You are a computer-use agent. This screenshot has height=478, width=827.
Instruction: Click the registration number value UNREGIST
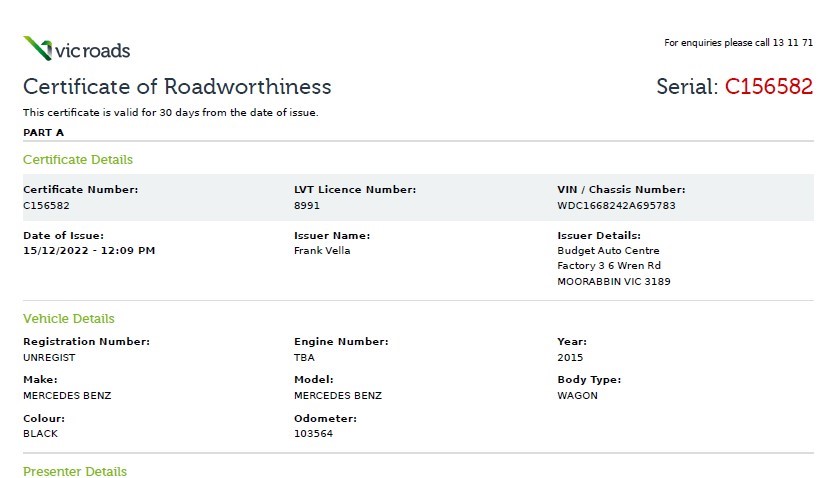click(49, 357)
